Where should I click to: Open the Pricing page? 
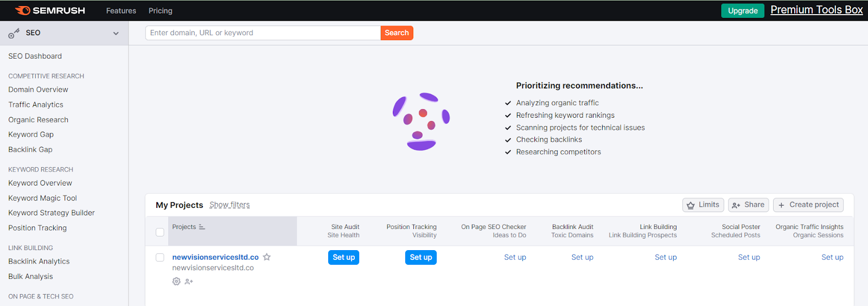tap(161, 11)
